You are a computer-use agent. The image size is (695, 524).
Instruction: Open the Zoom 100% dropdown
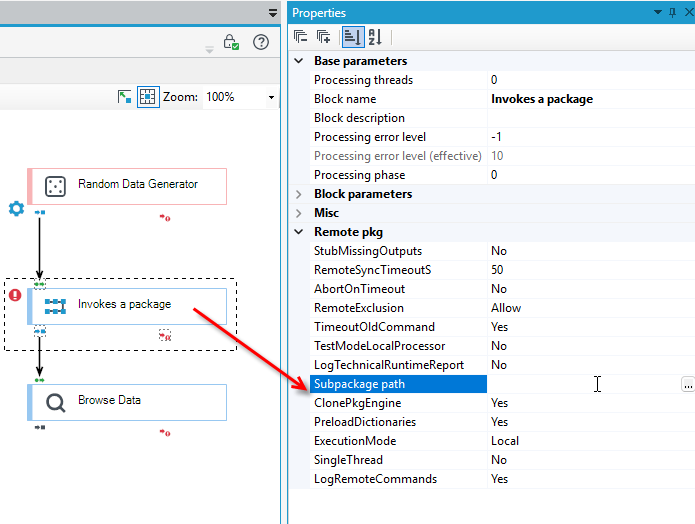click(x=271, y=97)
